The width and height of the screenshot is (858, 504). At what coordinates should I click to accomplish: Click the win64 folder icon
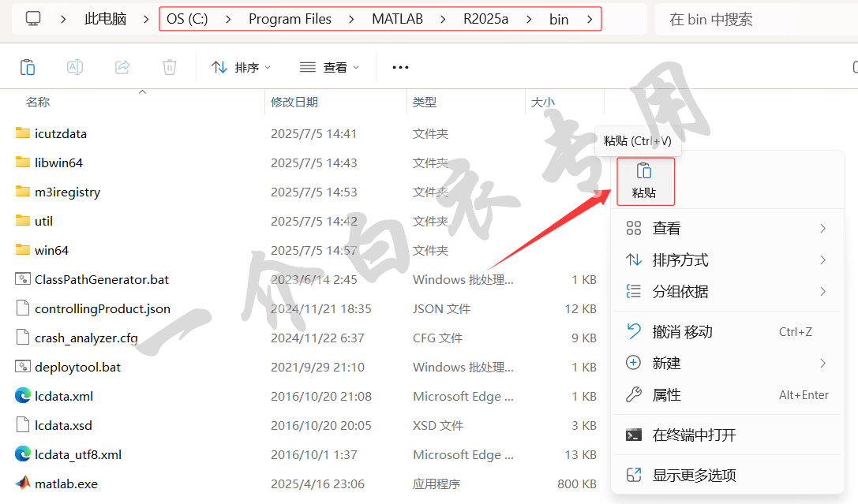[x=22, y=250]
